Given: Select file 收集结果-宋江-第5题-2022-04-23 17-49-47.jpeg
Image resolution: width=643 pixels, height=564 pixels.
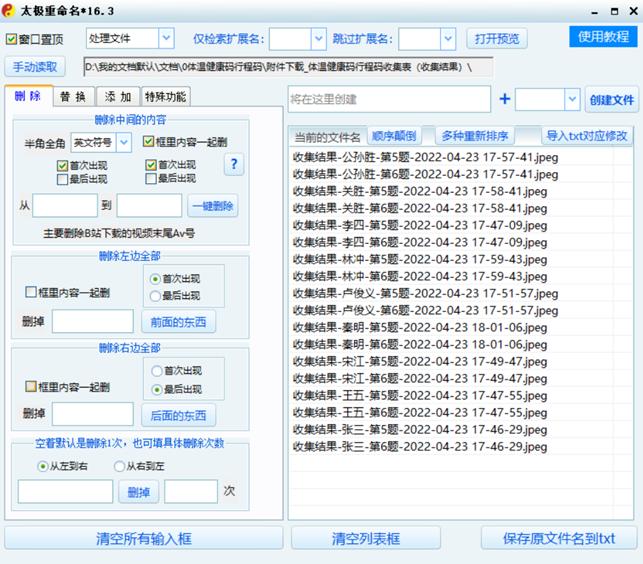Looking at the screenshot, I should [x=420, y=361].
